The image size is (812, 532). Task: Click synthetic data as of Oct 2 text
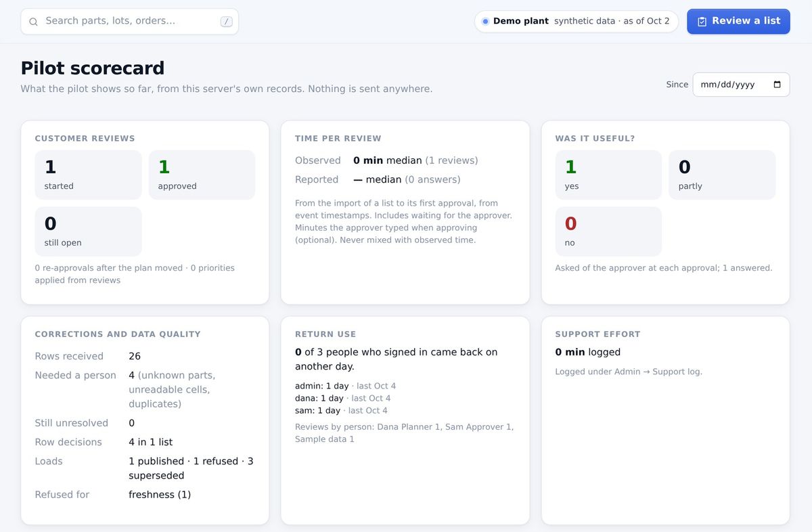[612, 21]
